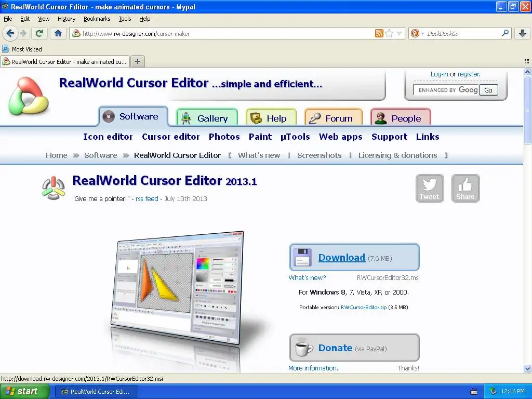
Task: Open the Support link
Action: 389,137
